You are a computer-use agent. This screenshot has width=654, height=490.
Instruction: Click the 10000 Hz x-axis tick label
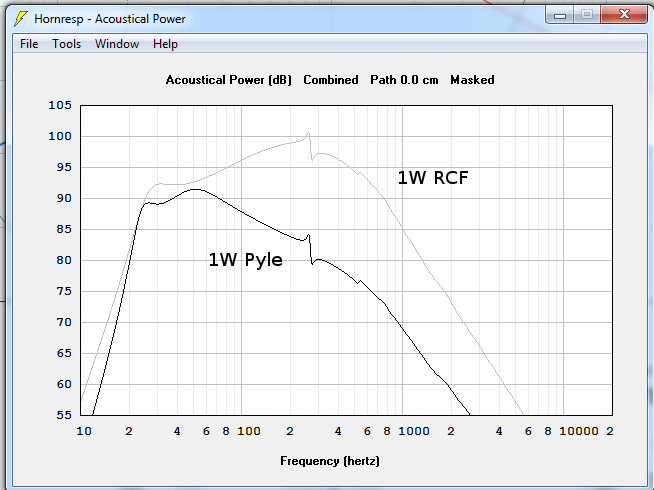tap(579, 431)
